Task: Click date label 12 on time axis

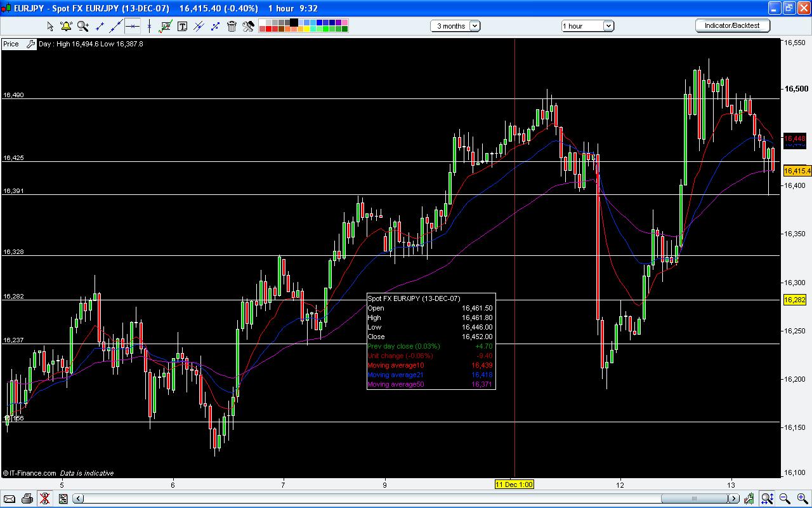Action: [x=620, y=485]
